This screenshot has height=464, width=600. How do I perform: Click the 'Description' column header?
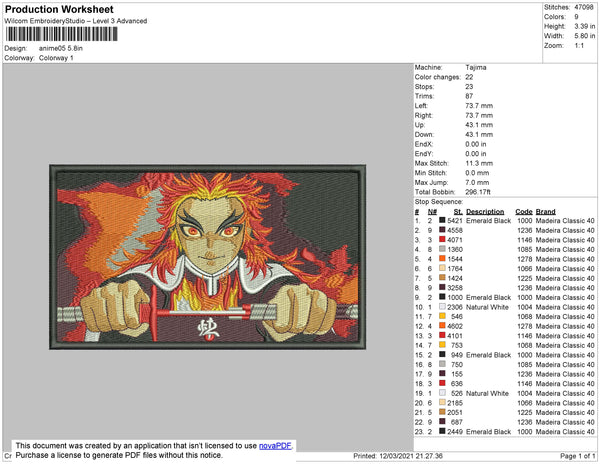(x=485, y=212)
